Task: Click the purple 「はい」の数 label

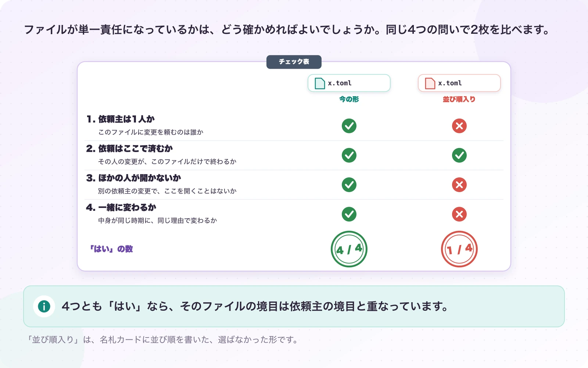Action: [x=111, y=249]
